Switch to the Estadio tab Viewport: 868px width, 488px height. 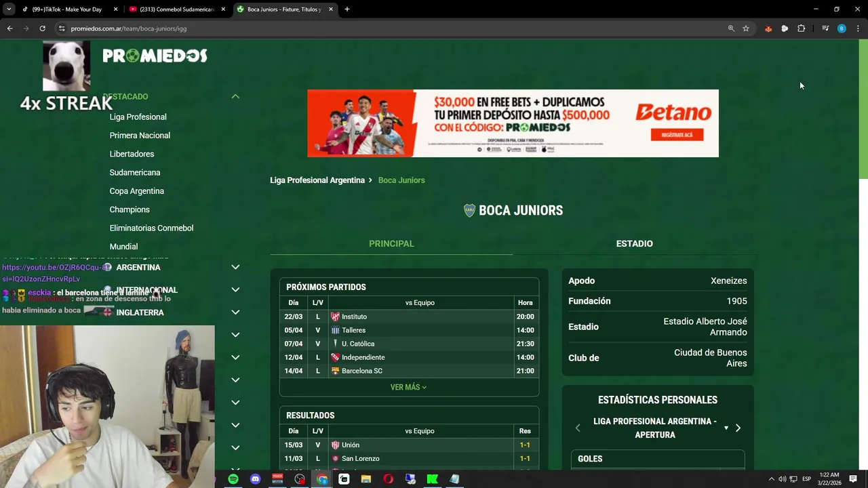click(634, 243)
